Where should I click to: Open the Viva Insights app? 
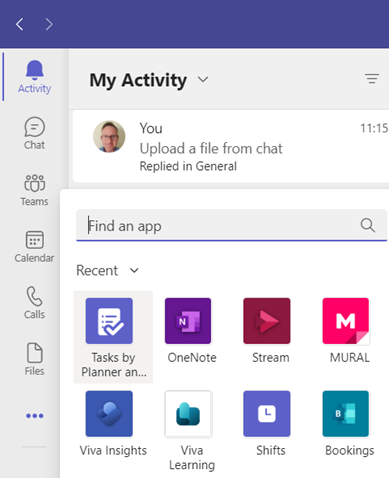113,423
